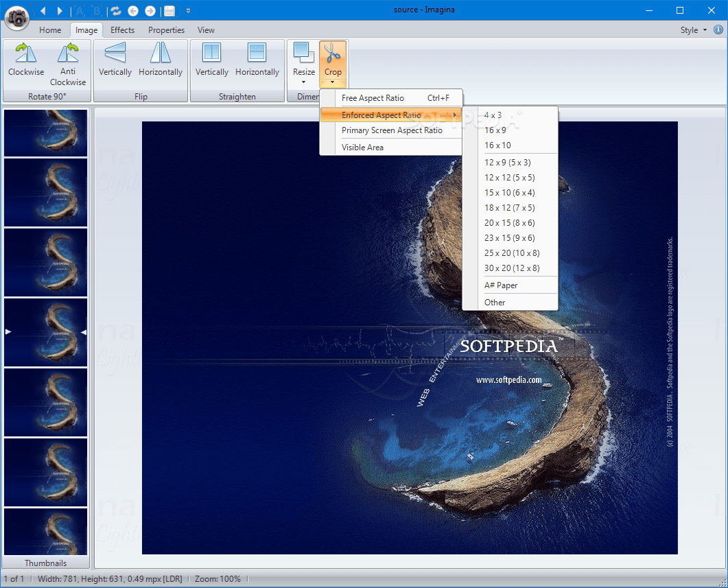Select 25 x 20 (10 x 8)
Screen dimensions: 728x588
[x=510, y=253]
